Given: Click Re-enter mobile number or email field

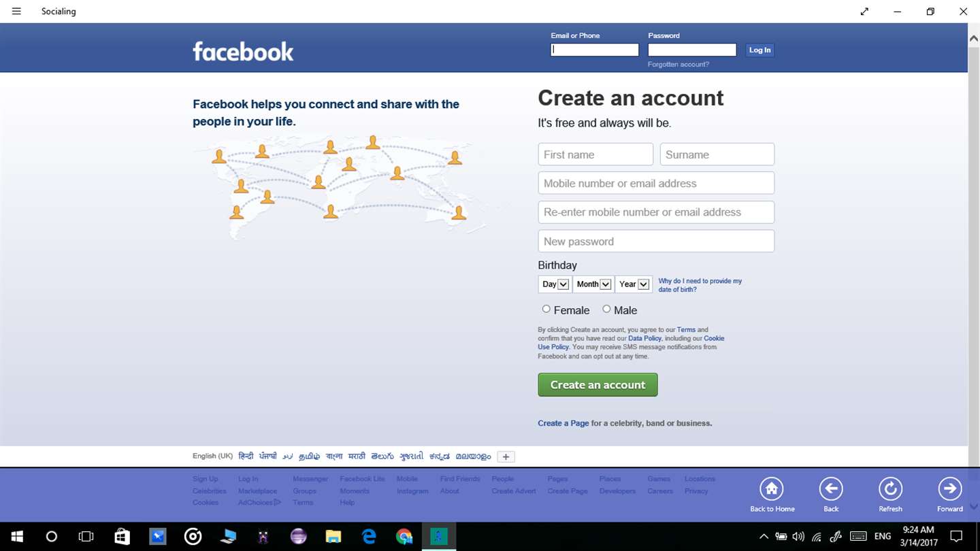Looking at the screenshot, I should click(x=656, y=212).
